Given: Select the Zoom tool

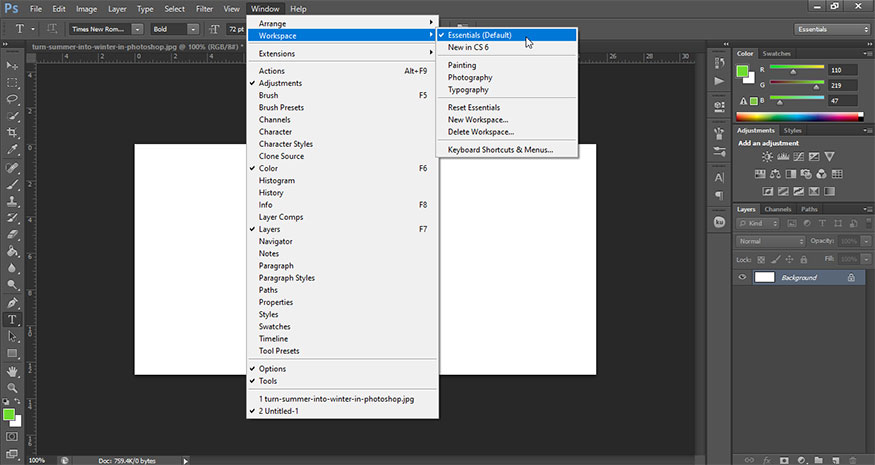Looking at the screenshot, I should point(12,387).
